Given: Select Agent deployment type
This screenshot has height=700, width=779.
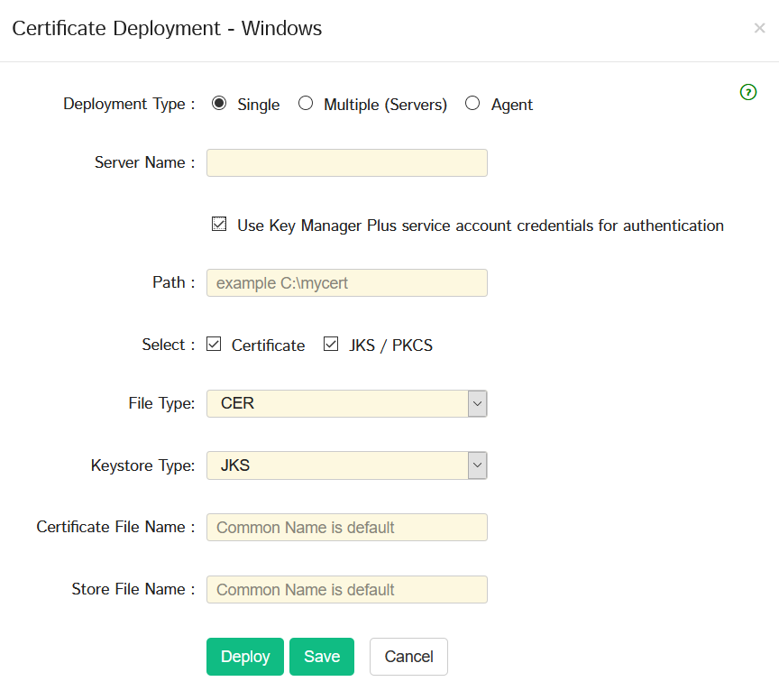Looking at the screenshot, I should coord(472,104).
